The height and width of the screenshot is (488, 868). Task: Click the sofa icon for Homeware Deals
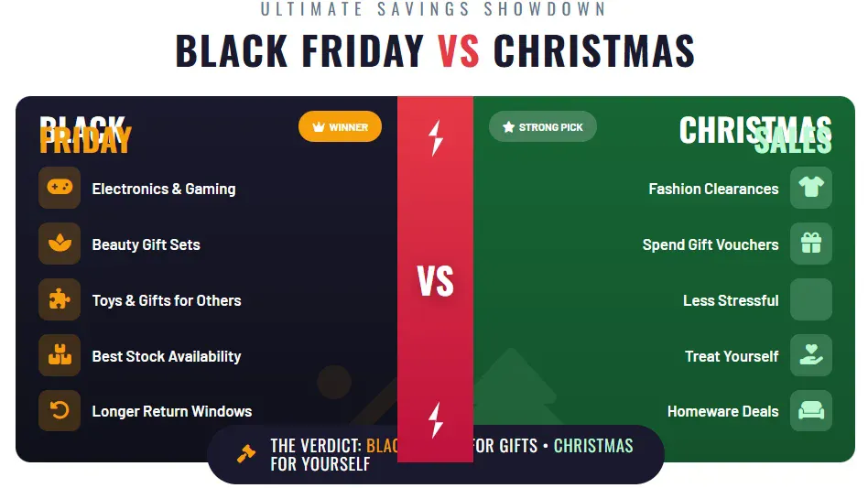click(810, 411)
